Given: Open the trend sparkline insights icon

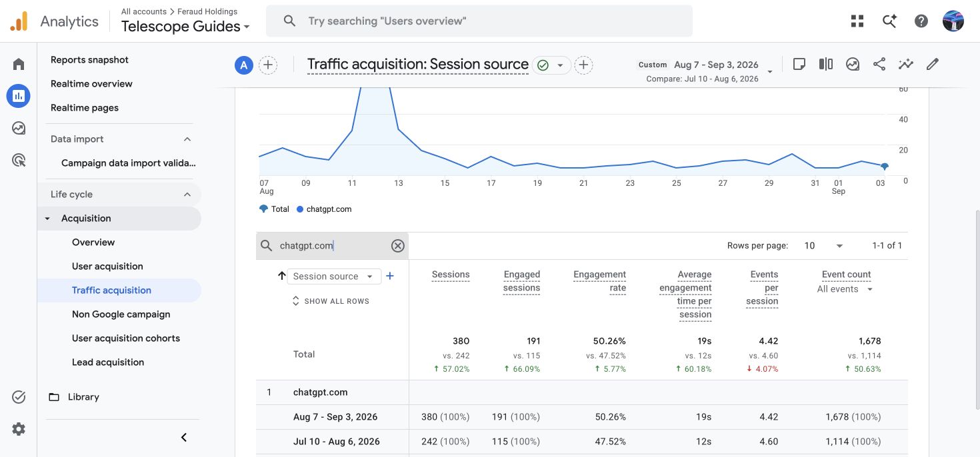Looking at the screenshot, I should [x=906, y=64].
